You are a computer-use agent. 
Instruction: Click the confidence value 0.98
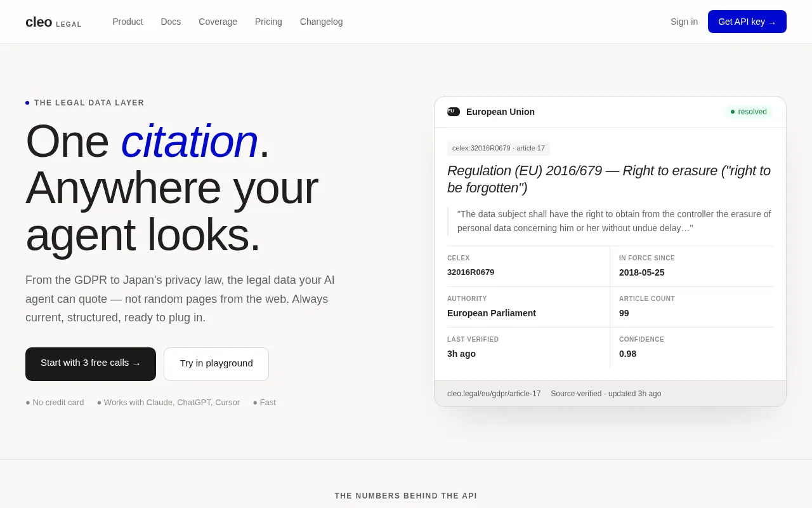[627, 354]
